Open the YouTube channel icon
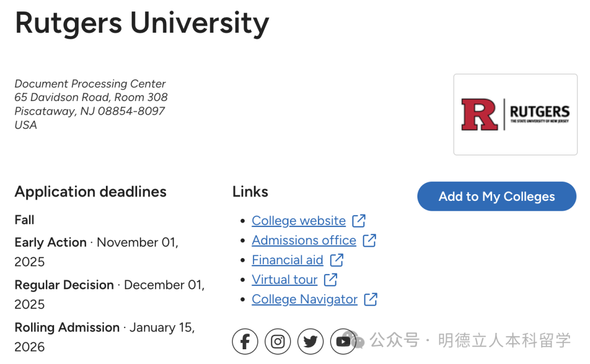This screenshot has width=590, height=364. point(343,342)
